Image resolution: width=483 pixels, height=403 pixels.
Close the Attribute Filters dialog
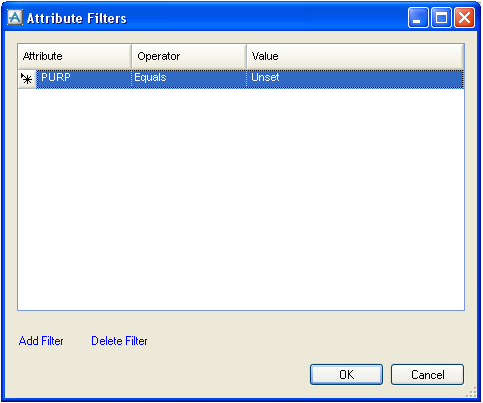click(x=464, y=18)
